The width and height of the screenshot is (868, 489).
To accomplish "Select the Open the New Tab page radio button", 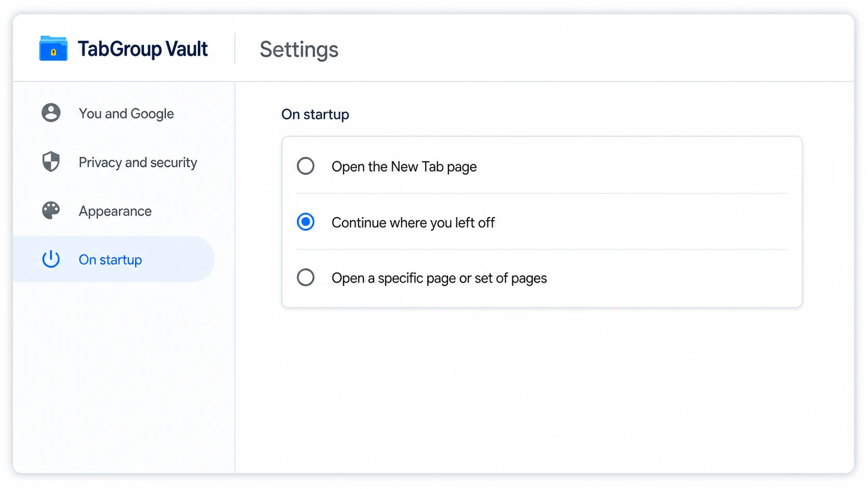I will 306,166.
